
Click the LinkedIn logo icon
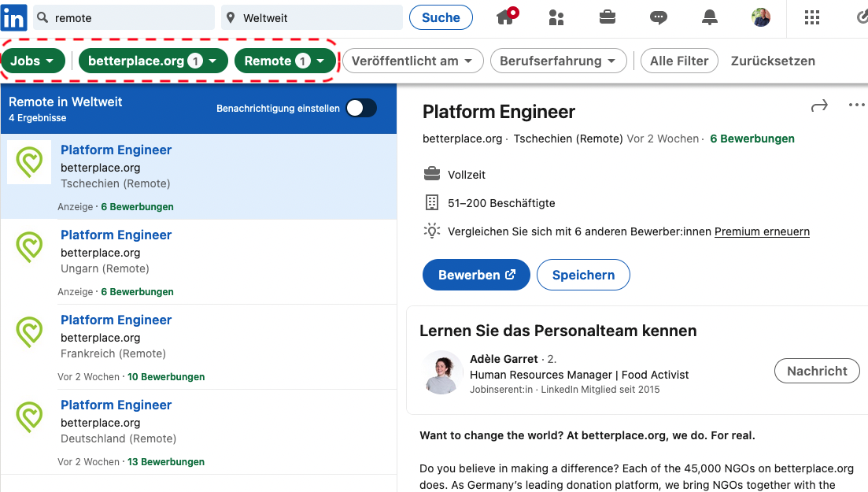coord(13,18)
